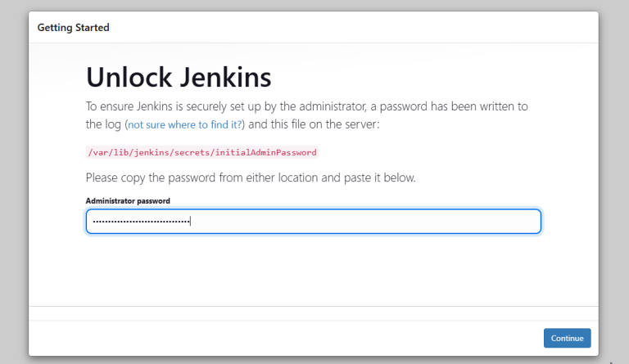Click the masked password dots in the field
Image resolution: width=629 pixels, height=364 pixels.
(139, 222)
